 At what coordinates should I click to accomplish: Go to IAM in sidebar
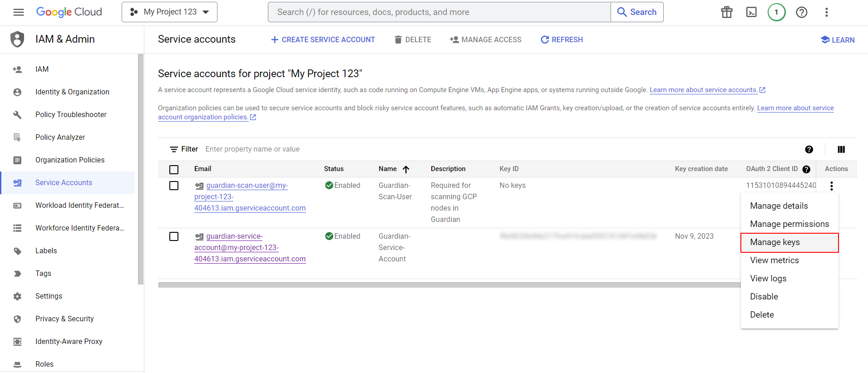(68, 69)
